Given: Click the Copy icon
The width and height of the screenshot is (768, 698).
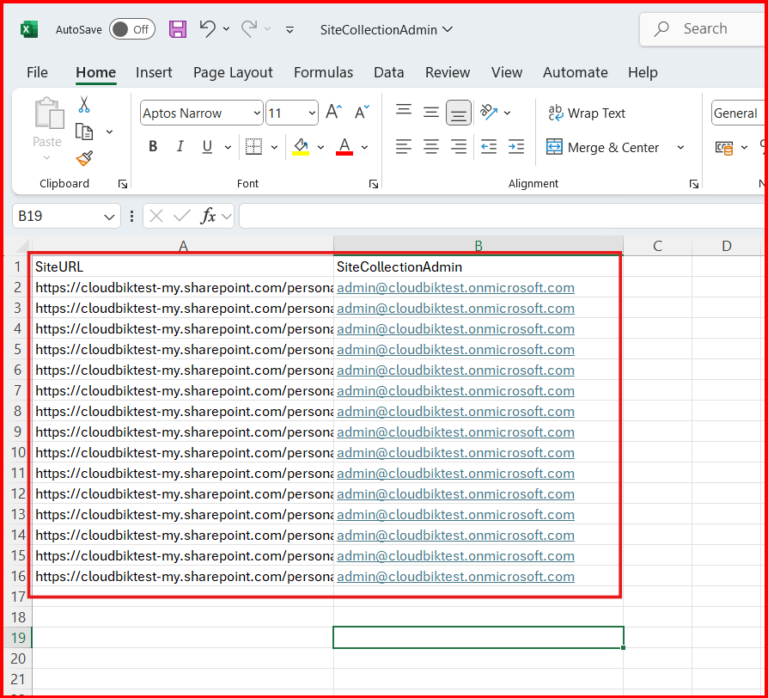Looking at the screenshot, I should [84, 131].
